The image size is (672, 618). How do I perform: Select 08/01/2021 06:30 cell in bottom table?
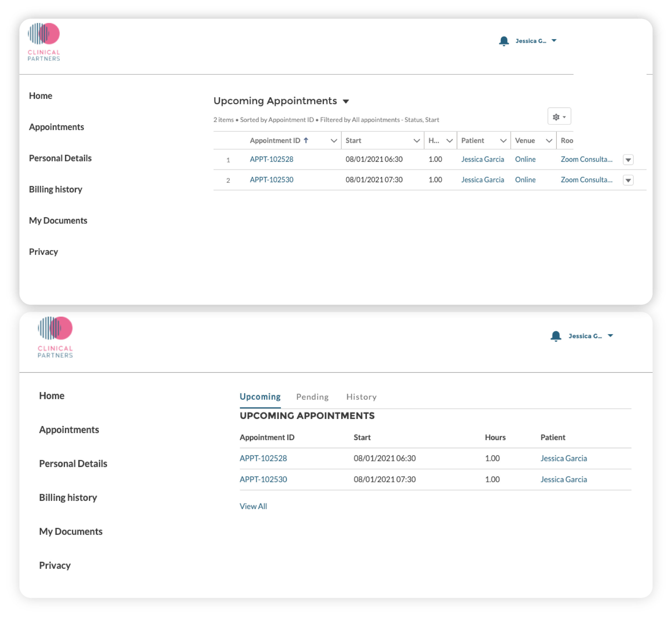coord(384,459)
